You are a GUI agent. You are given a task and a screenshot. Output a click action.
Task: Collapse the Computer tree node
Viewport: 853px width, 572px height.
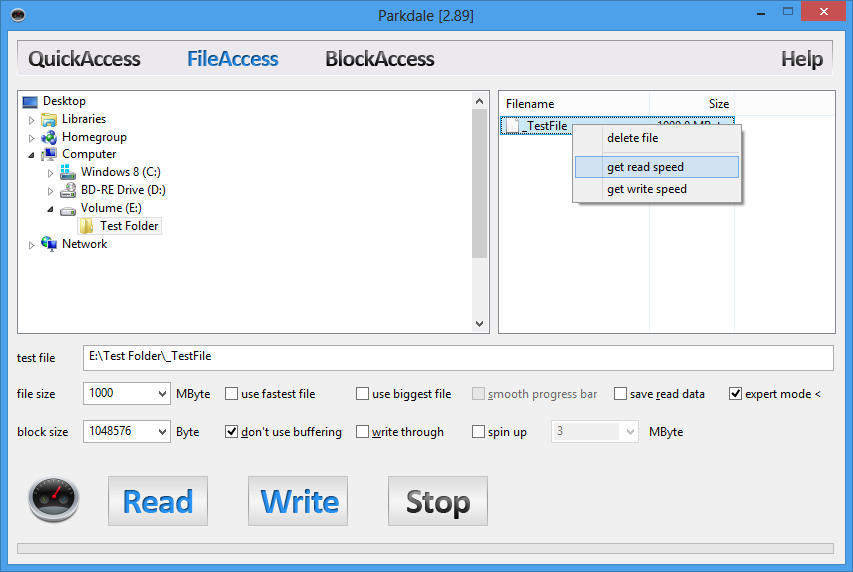pos(32,155)
